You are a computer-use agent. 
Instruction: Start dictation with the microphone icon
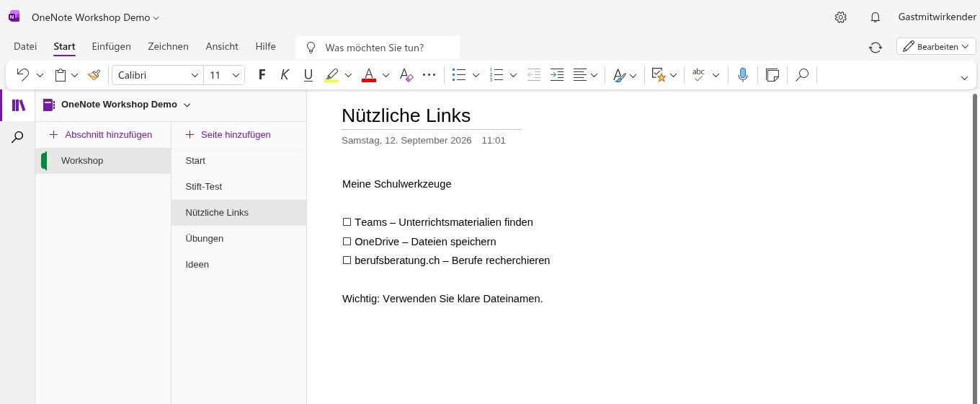[743, 75]
